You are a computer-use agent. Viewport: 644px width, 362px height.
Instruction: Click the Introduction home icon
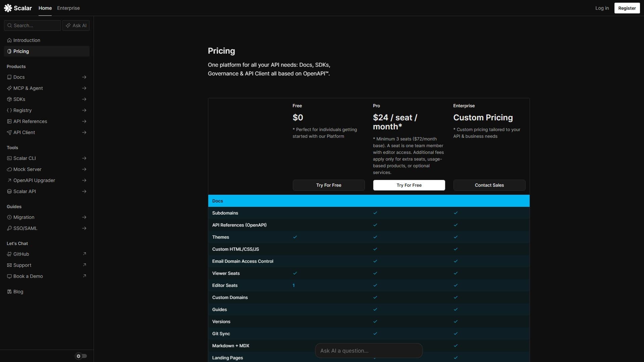[x=9, y=40]
